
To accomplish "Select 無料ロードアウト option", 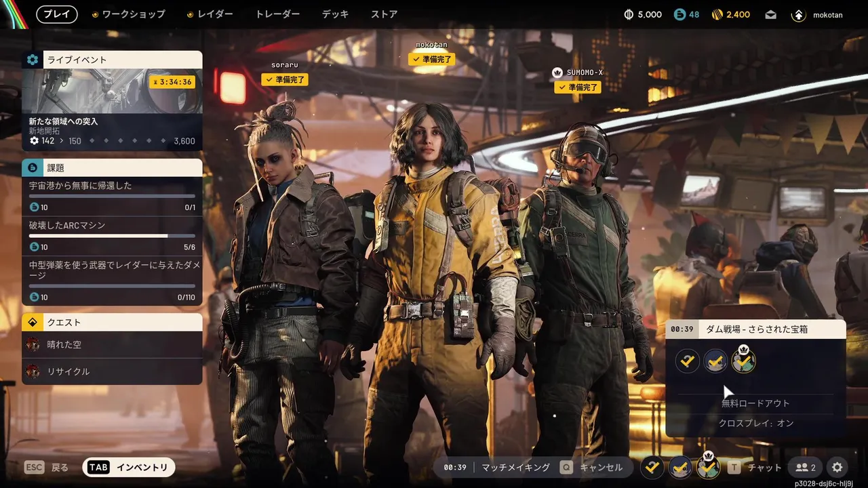I will pos(755,403).
